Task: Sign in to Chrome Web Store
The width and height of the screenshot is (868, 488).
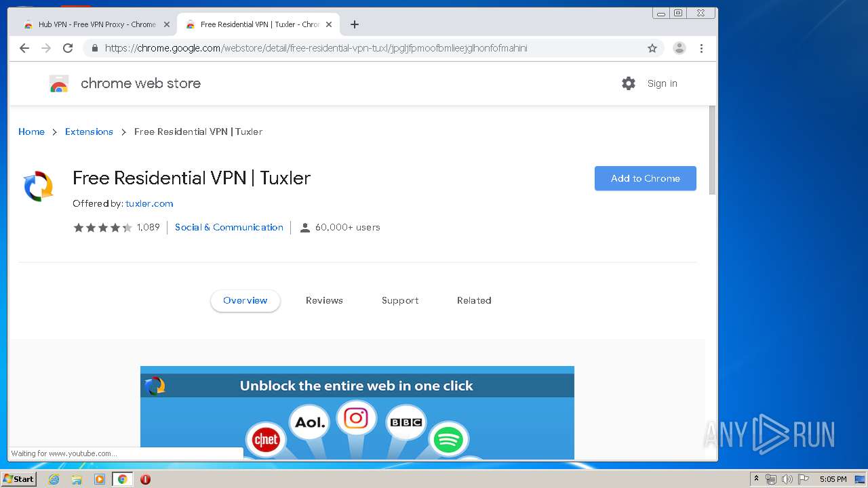Action: pyautogui.click(x=662, y=83)
